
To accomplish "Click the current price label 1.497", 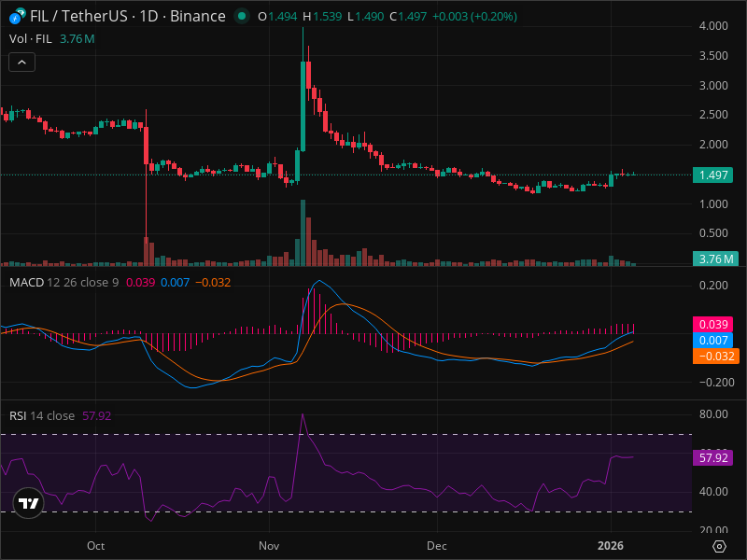I will tap(712, 175).
